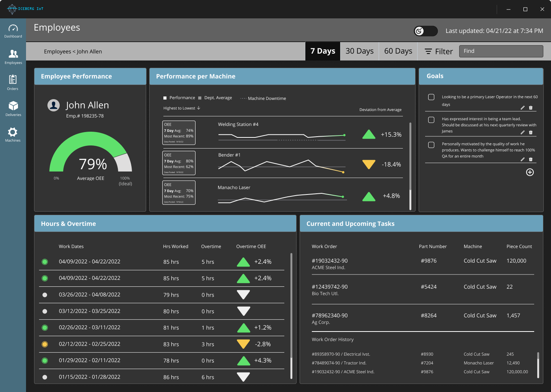Click the 79% Average OEE gauge

click(x=91, y=152)
